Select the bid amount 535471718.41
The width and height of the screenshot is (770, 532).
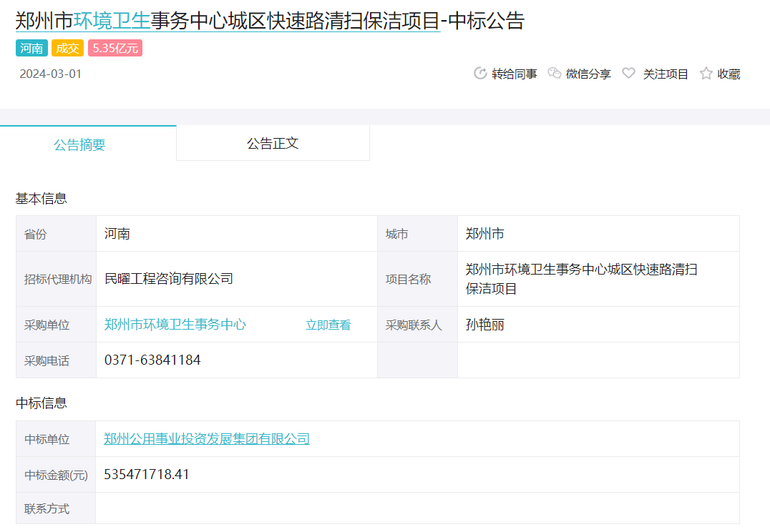pyautogui.click(x=146, y=475)
